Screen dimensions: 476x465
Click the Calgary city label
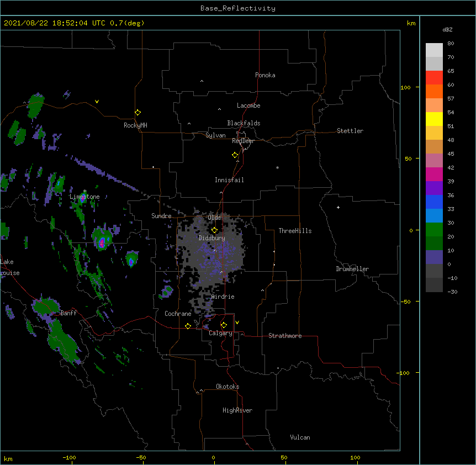coord(220,333)
